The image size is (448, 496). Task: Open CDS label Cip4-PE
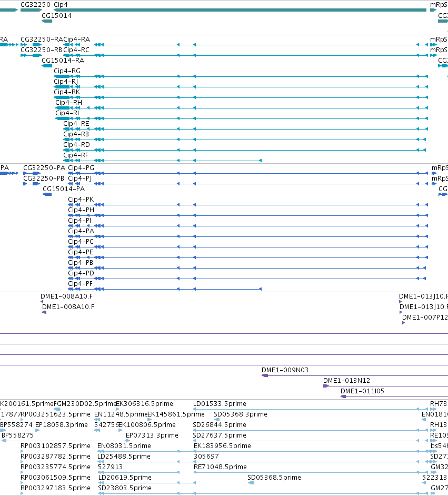pyautogui.click(x=81, y=252)
